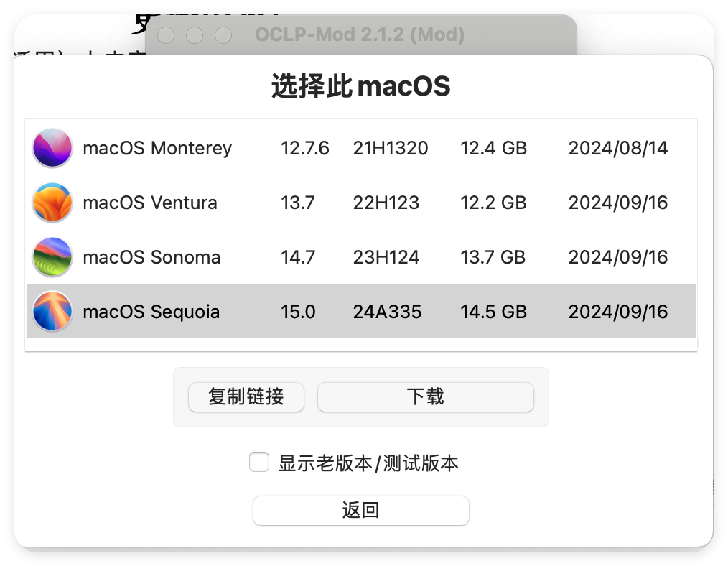Click the 下载 button
The width and height of the screenshot is (728, 566).
[425, 397]
